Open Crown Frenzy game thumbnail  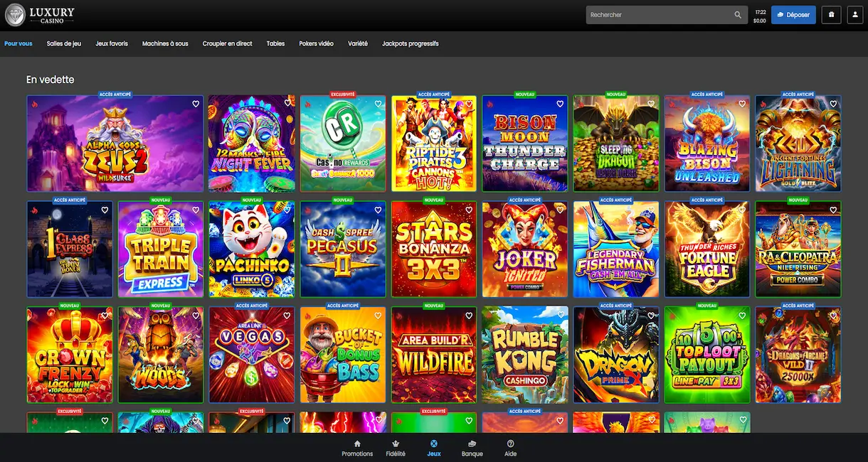[x=70, y=355]
